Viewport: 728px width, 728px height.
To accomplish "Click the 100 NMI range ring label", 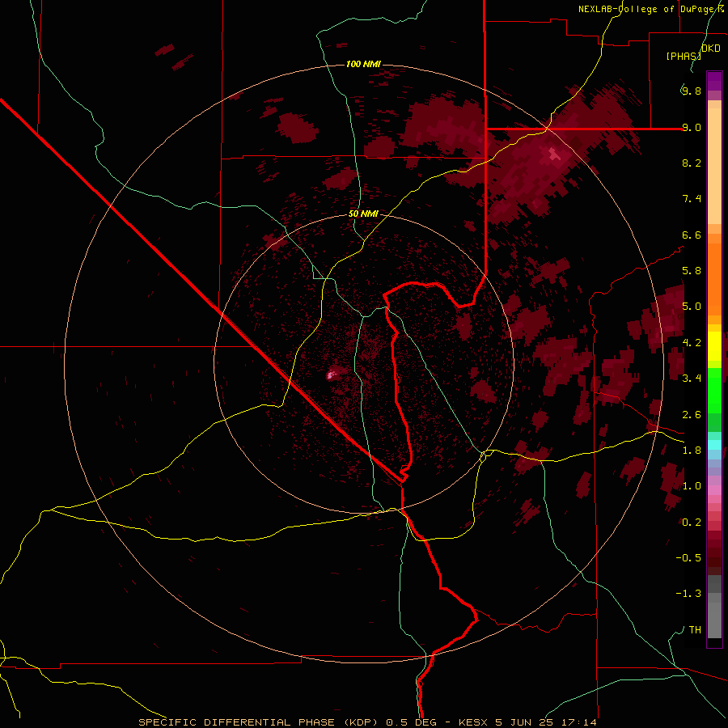I will tap(363, 64).
